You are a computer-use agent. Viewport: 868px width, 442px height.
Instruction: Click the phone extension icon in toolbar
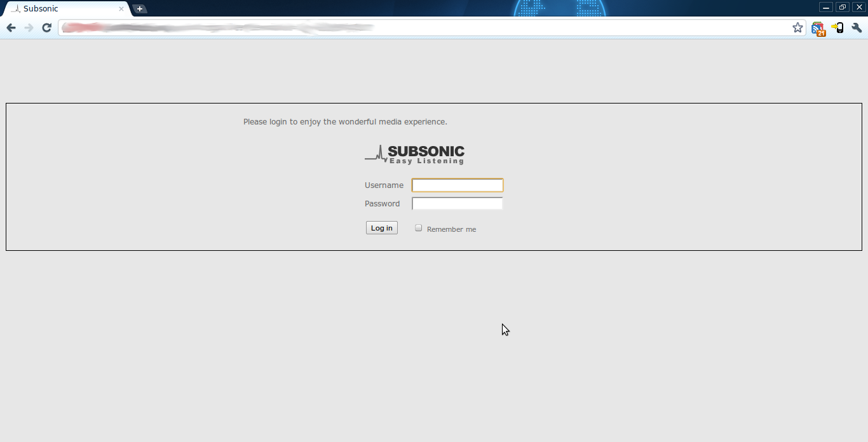click(837, 28)
